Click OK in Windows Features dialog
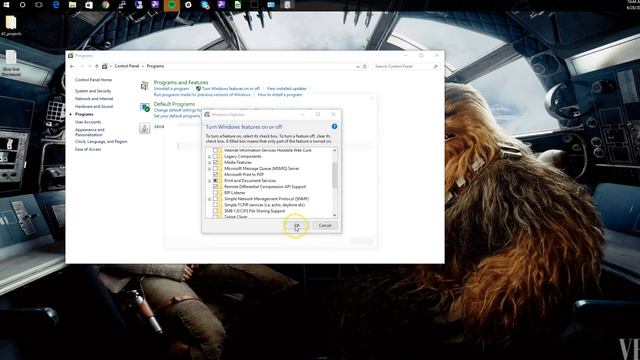This screenshot has height=360, width=640. [x=296, y=225]
